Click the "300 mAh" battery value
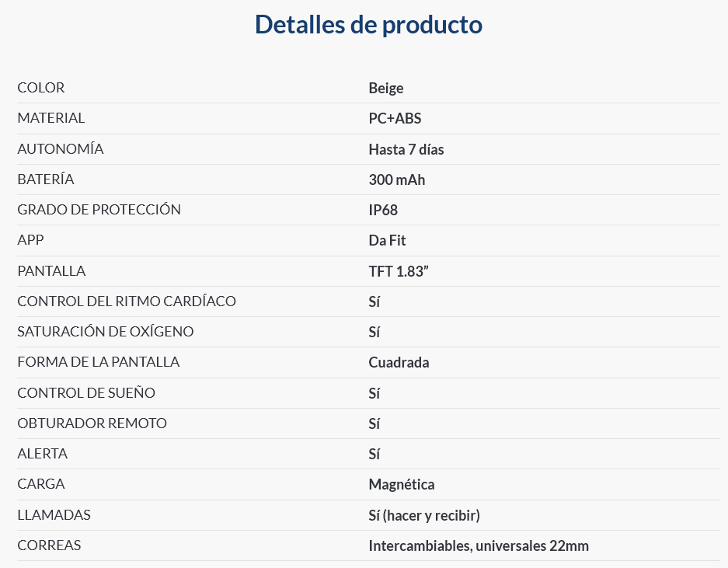This screenshot has height=568, width=728. tap(397, 179)
